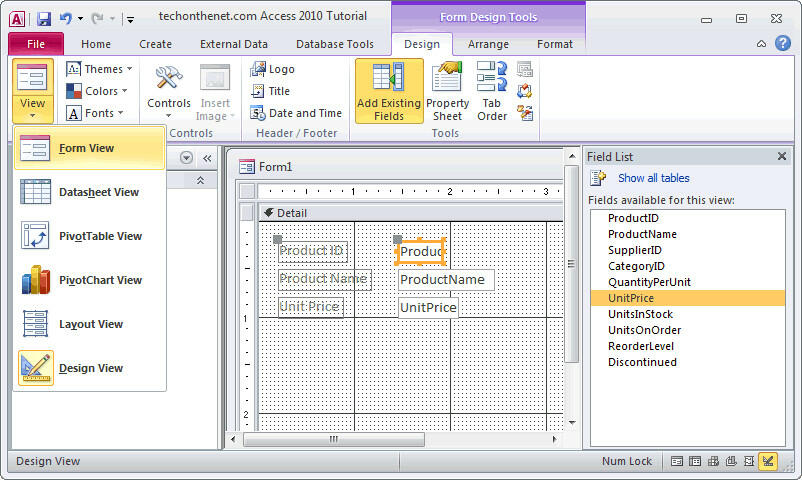Select ProductName in the Field List

pos(687,234)
